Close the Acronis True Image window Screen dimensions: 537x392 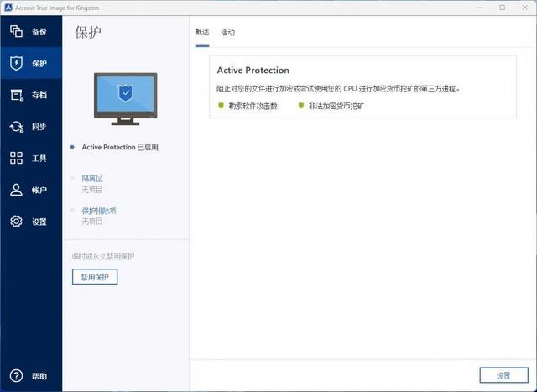click(x=524, y=8)
